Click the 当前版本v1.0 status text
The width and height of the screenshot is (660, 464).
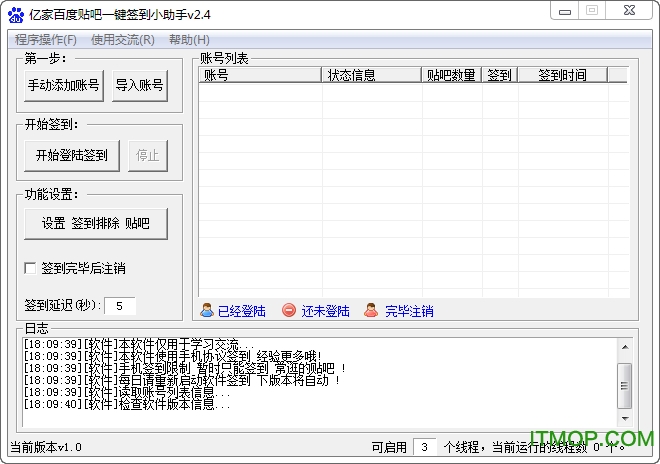(46, 447)
